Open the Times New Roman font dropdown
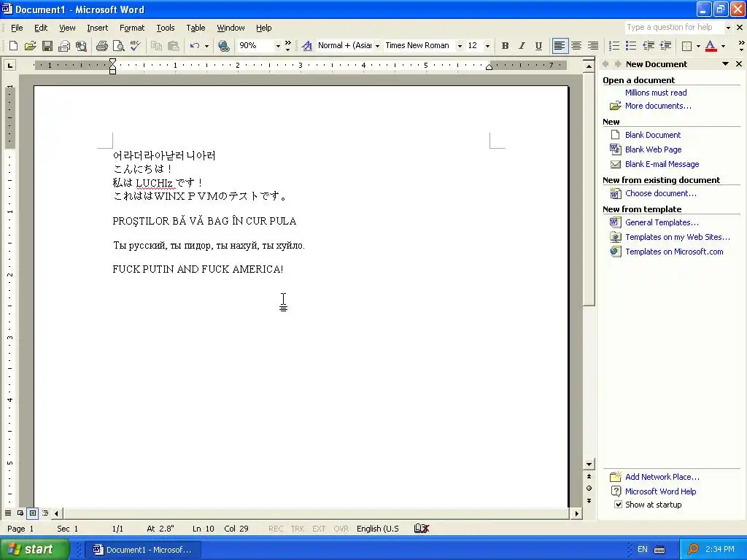The height and width of the screenshot is (560, 747). (x=460, y=46)
